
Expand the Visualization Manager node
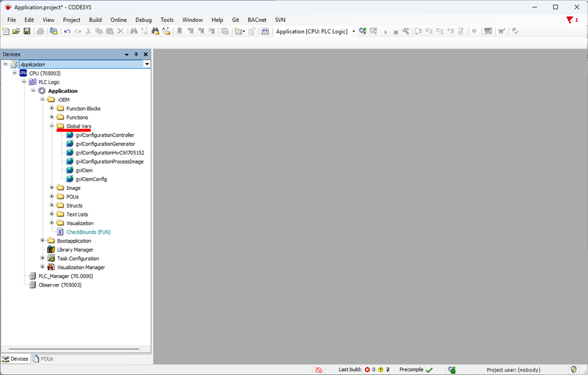[43, 267]
